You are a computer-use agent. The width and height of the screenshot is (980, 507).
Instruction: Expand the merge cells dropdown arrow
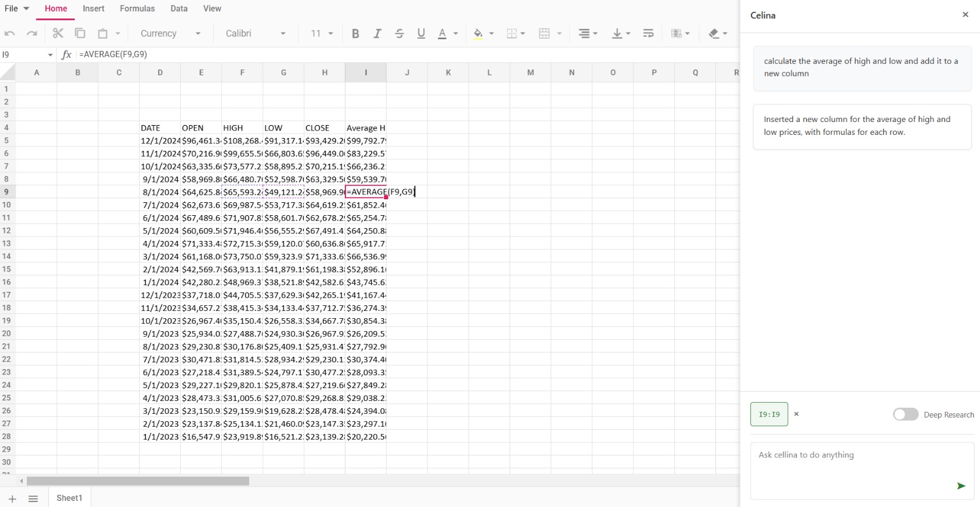[x=559, y=34]
